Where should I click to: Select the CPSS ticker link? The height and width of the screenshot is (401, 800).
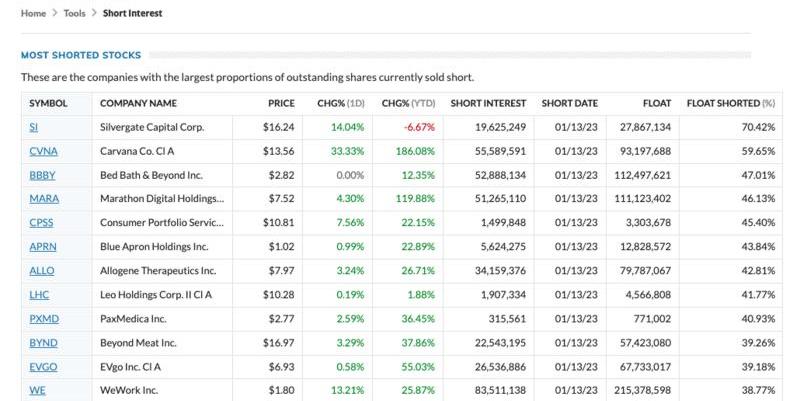point(42,222)
